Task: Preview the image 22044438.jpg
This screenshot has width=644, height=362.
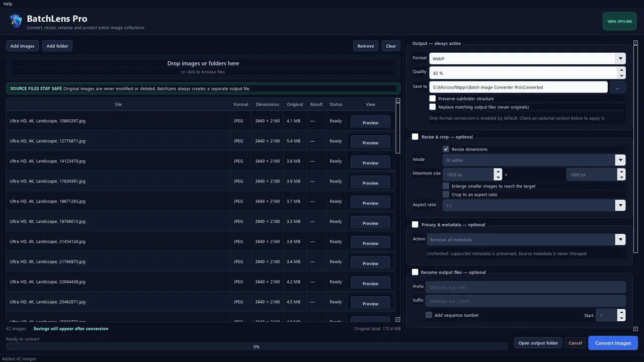Action: [370, 284]
